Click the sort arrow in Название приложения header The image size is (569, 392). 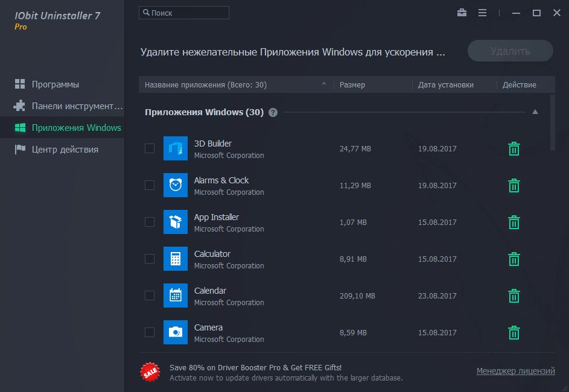323,84
